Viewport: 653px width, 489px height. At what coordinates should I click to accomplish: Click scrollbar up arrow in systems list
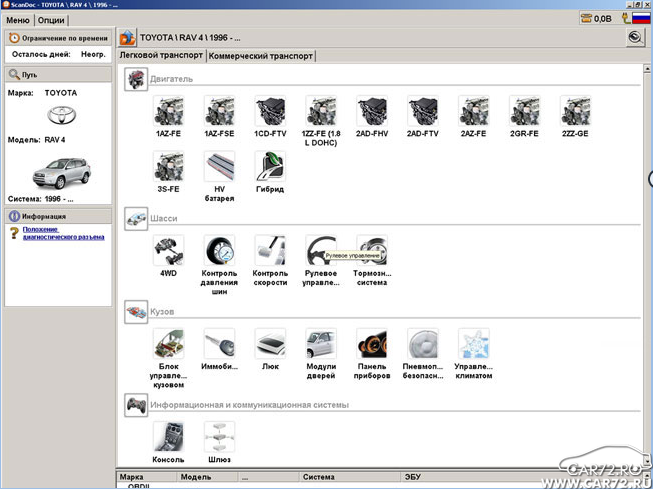tap(648, 69)
